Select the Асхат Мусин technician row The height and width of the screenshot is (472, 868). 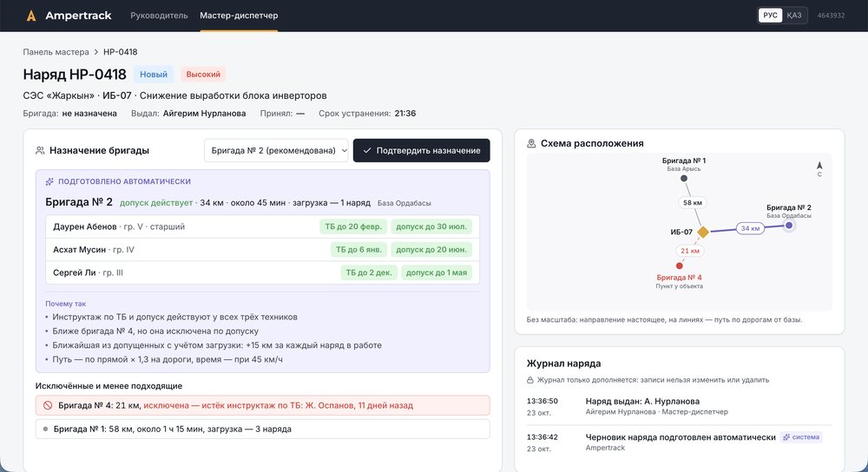click(x=262, y=250)
